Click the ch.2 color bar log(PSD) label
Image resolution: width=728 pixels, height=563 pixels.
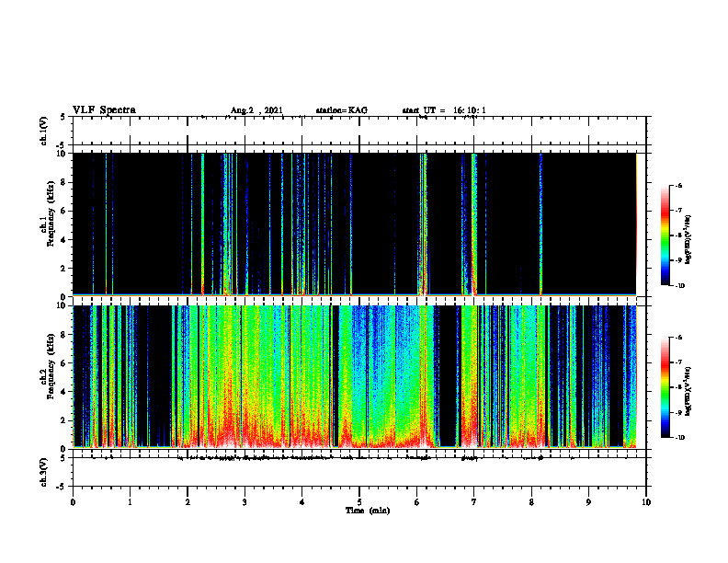pyautogui.click(x=688, y=392)
